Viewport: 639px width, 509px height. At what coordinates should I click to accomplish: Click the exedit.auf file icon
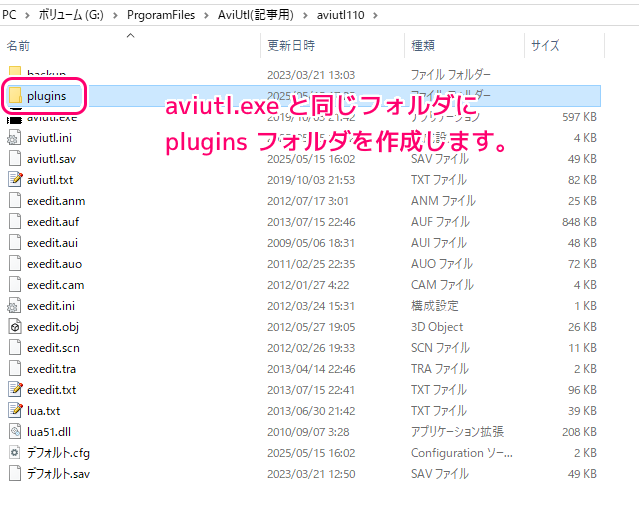[15, 222]
